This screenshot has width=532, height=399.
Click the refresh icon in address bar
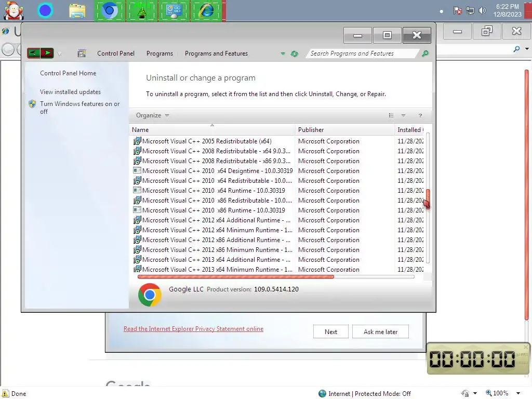294,54
